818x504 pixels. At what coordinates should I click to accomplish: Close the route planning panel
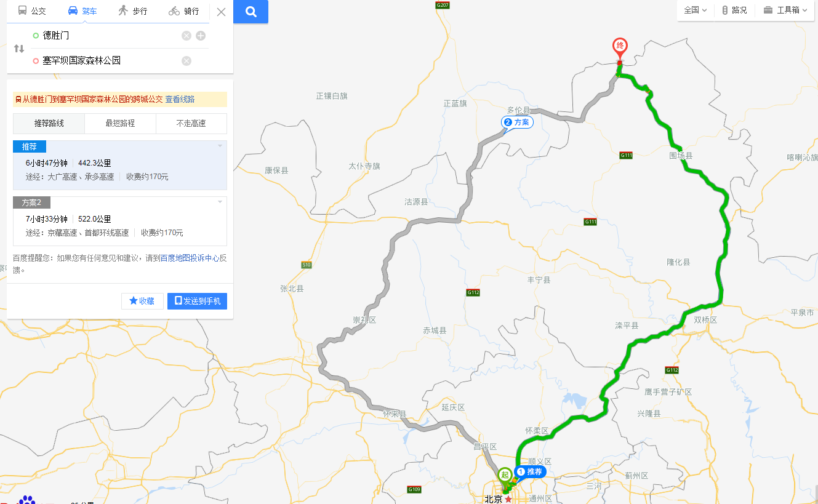(222, 12)
